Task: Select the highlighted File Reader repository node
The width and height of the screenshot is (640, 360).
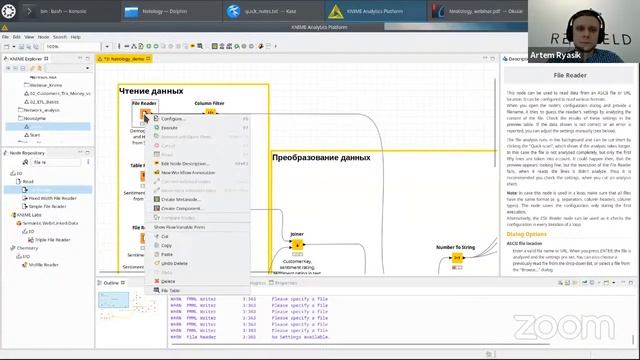Action: click(x=48, y=190)
